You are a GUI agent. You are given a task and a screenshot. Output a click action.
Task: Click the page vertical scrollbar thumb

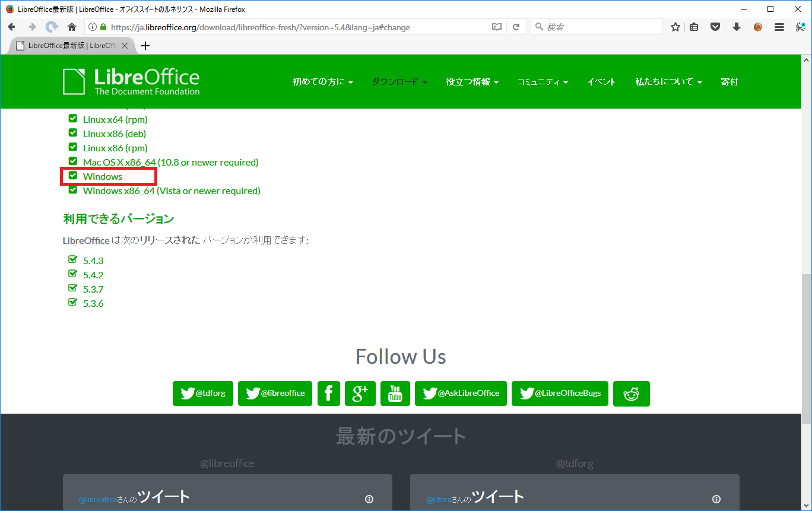pos(806,349)
